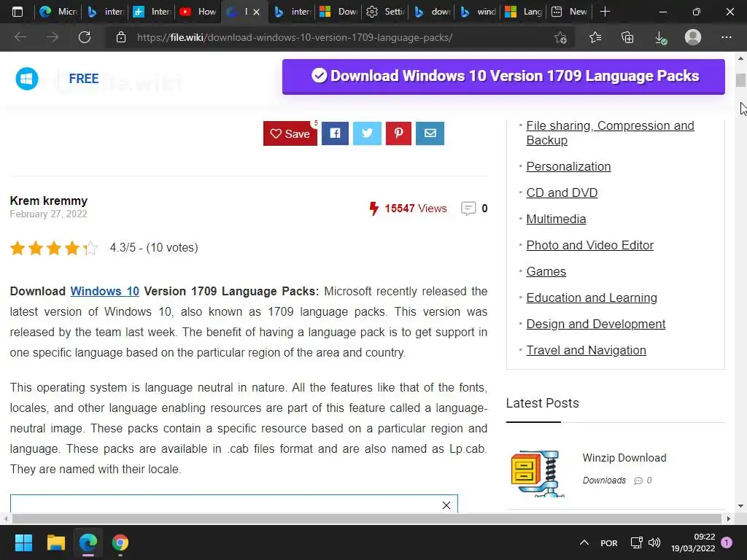Go forward to the next page
Viewport: 747px width, 560px height.
[x=53, y=37]
